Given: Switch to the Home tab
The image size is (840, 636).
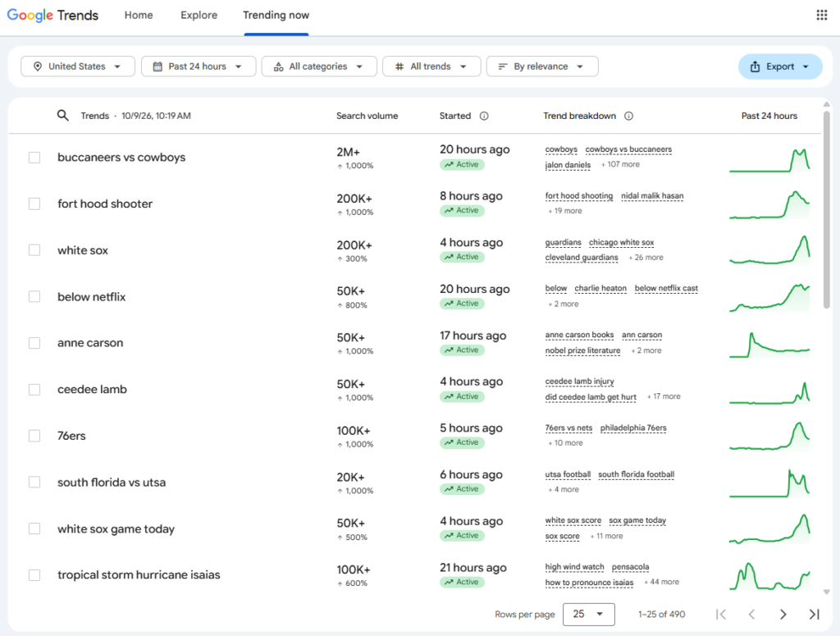Looking at the screenshot, I should (x=139, y=15).
